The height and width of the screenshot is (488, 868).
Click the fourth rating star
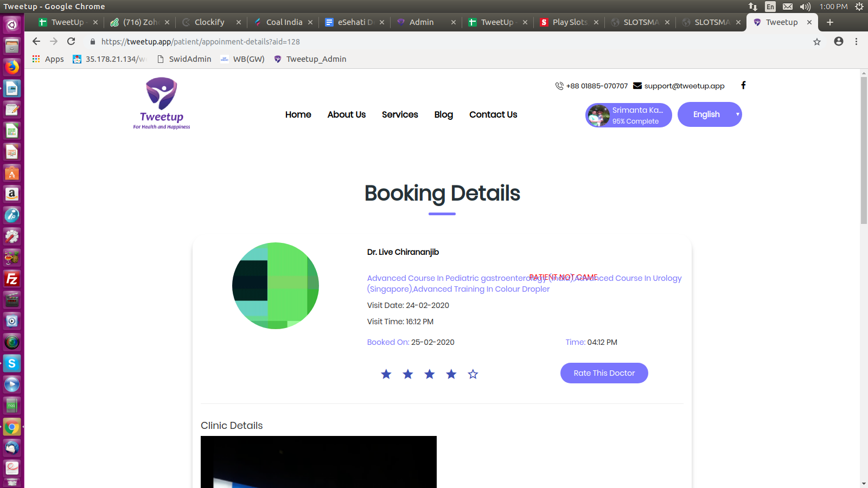coord(451,374)
